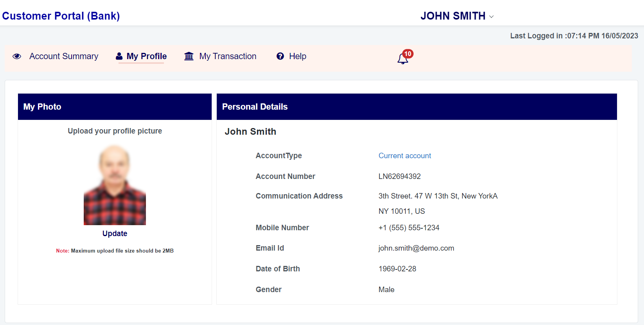The width and height of the screenshot is (644, 325).
Task: Open the My Transaction menu item
Action: 228,56
